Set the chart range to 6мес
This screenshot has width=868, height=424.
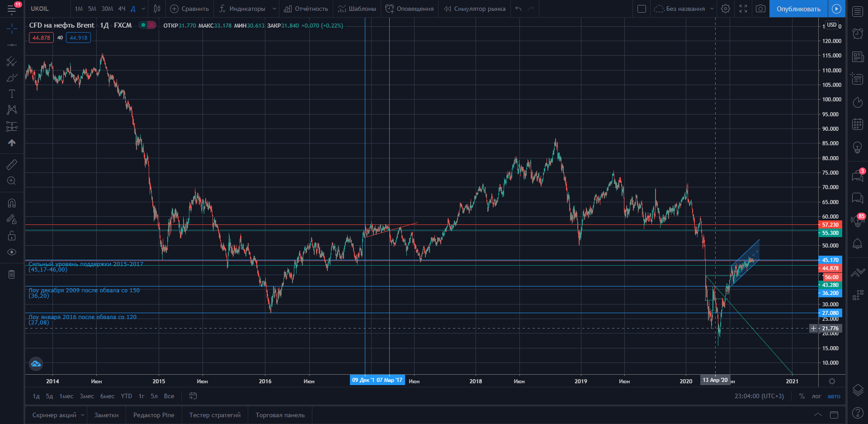coord(107,396)
